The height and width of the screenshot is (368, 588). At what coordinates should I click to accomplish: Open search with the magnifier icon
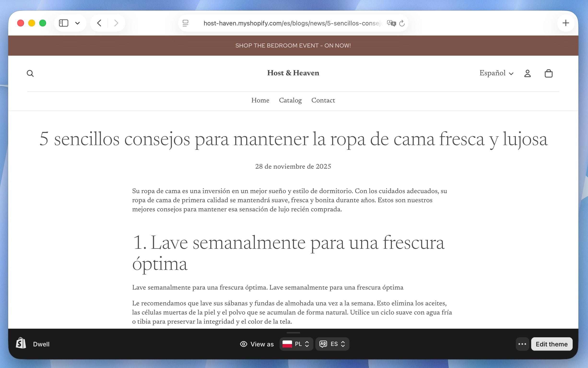coord(30,73)
